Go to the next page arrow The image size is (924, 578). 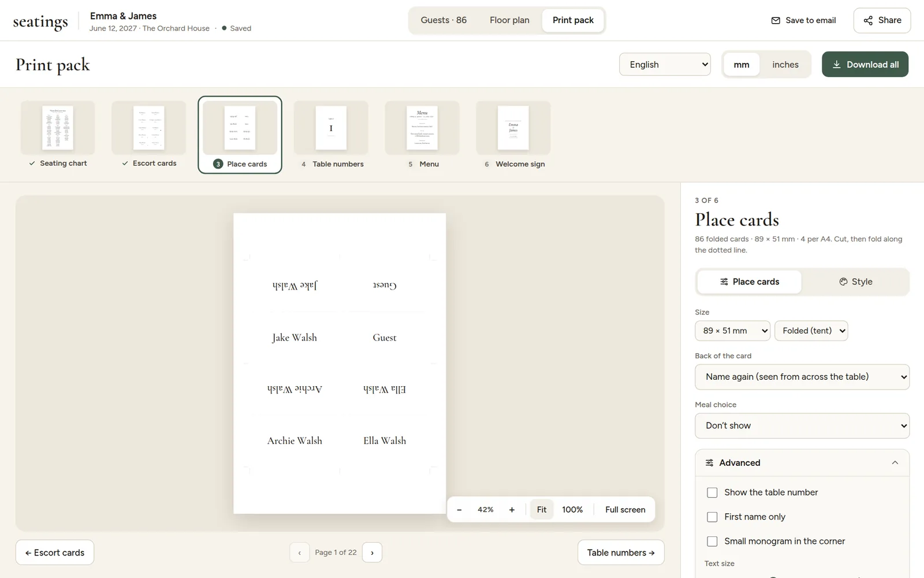372,553
